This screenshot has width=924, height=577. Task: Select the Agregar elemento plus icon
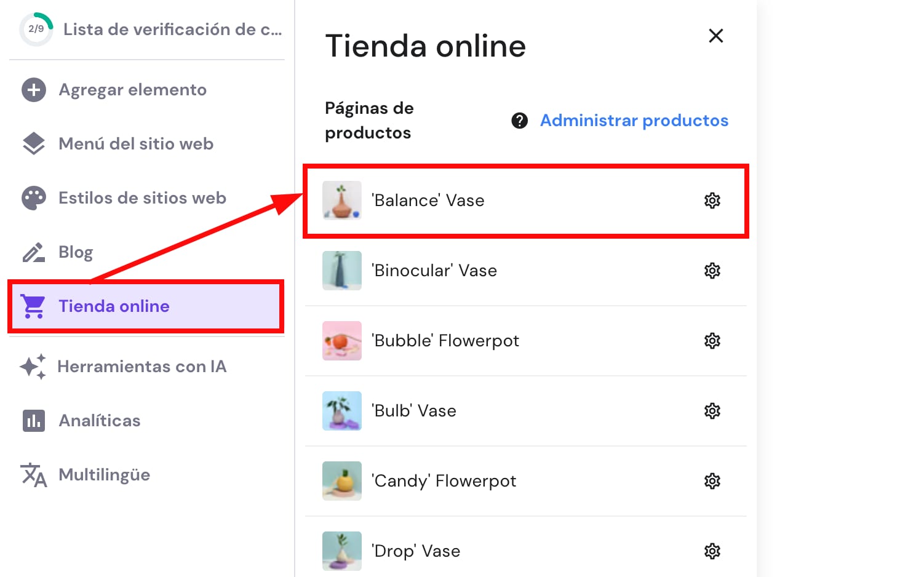click(x=33, y=89)
